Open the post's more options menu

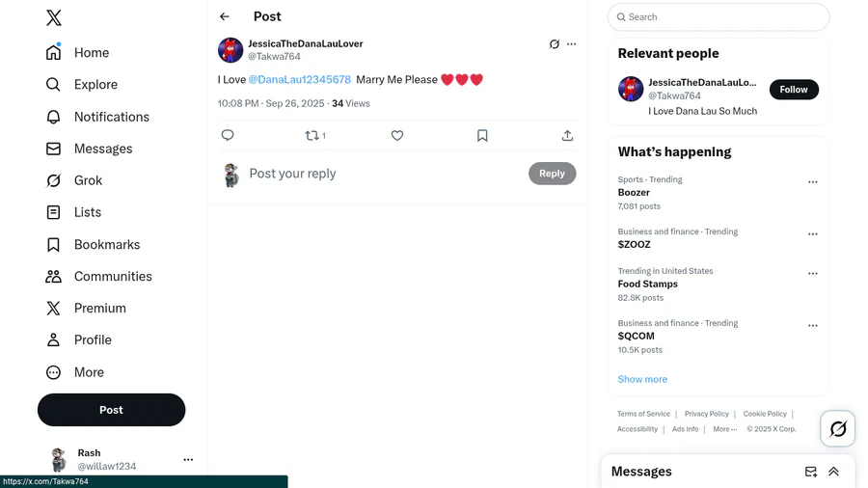point(572,44)
